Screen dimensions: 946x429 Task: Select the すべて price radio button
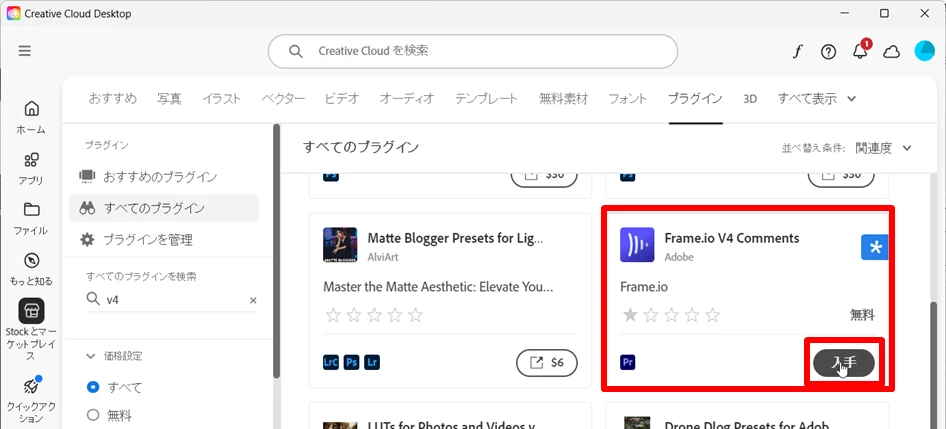[93, 387]
